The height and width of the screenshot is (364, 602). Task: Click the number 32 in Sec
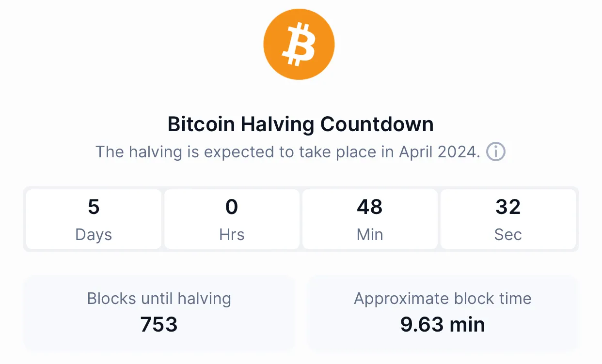point(508,207)
